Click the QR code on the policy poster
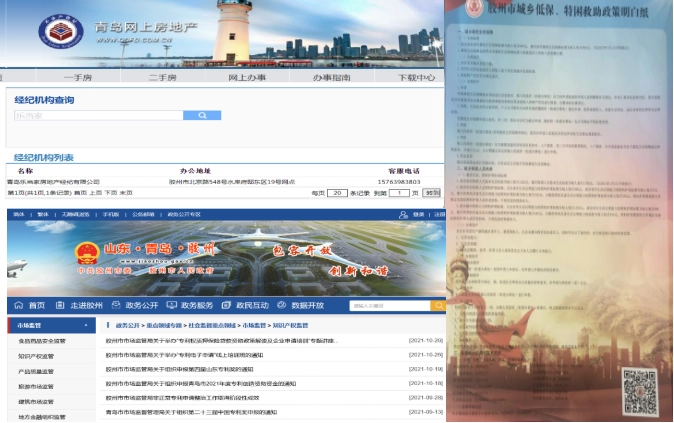674x423 pixels. [x=640, y=390]
